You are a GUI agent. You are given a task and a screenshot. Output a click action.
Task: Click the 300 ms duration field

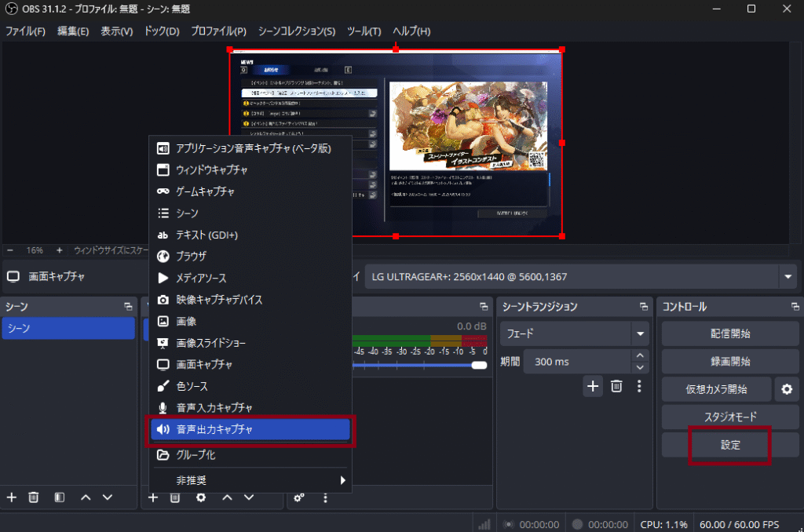tap(577, 361)
